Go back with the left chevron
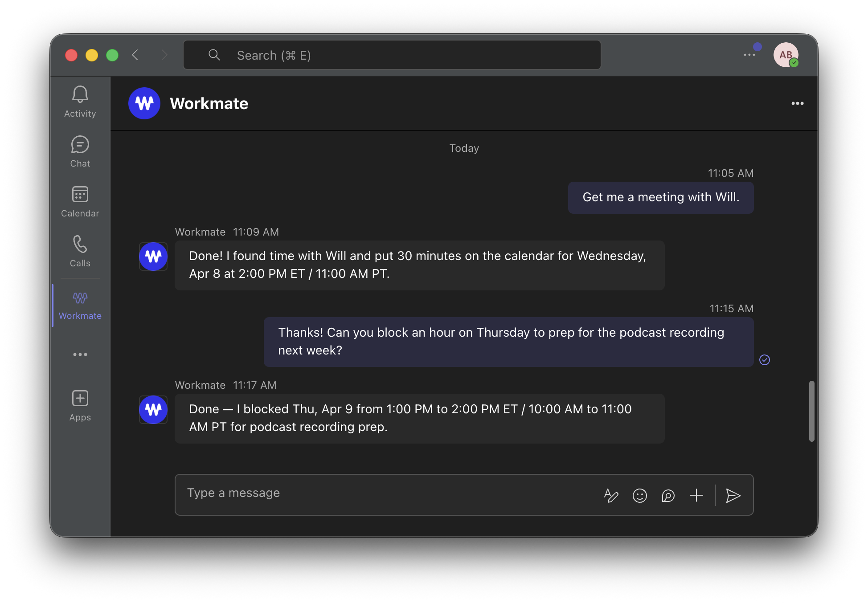This screenshot has height=603, width=868. pyautogui.click(x=135, y=55)
